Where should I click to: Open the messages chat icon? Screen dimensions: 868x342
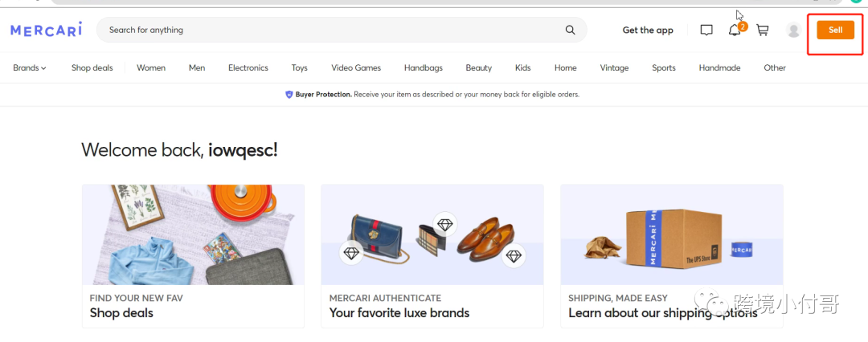706,30
